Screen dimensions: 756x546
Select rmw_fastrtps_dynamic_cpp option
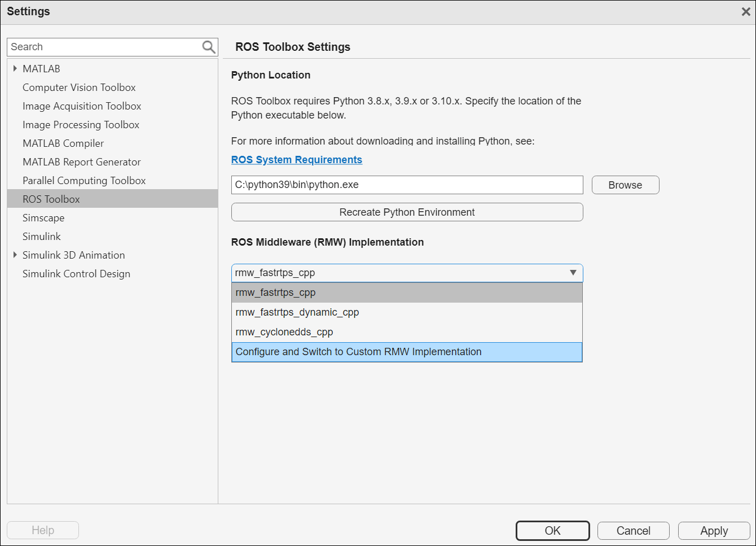coord(297,312)
